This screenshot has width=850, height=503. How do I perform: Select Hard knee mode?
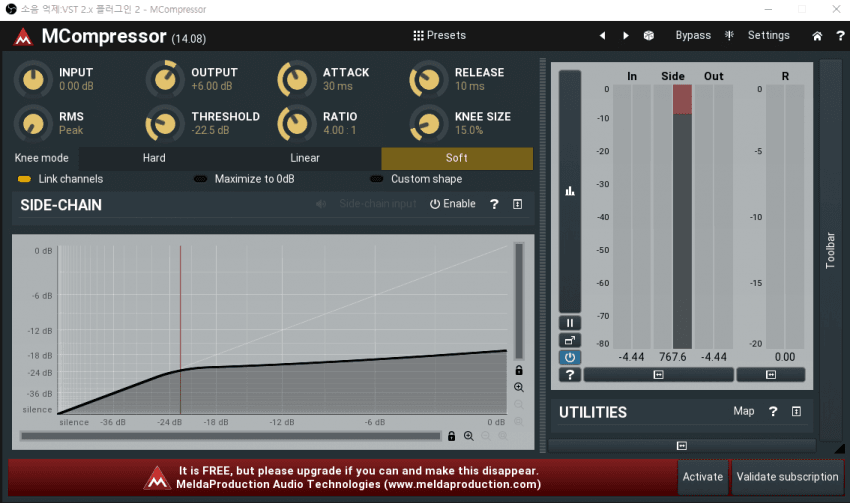154,158
